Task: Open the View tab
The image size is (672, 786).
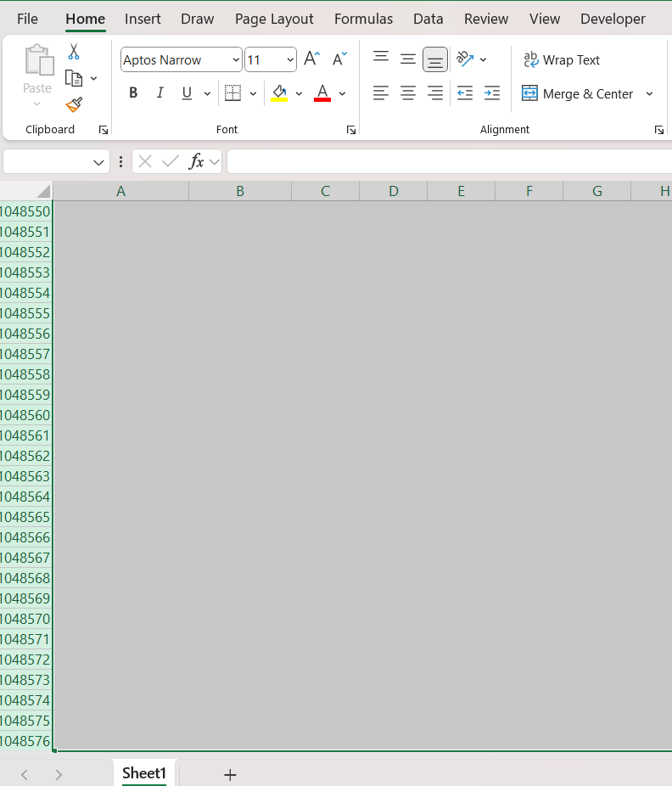Action: 544,19
